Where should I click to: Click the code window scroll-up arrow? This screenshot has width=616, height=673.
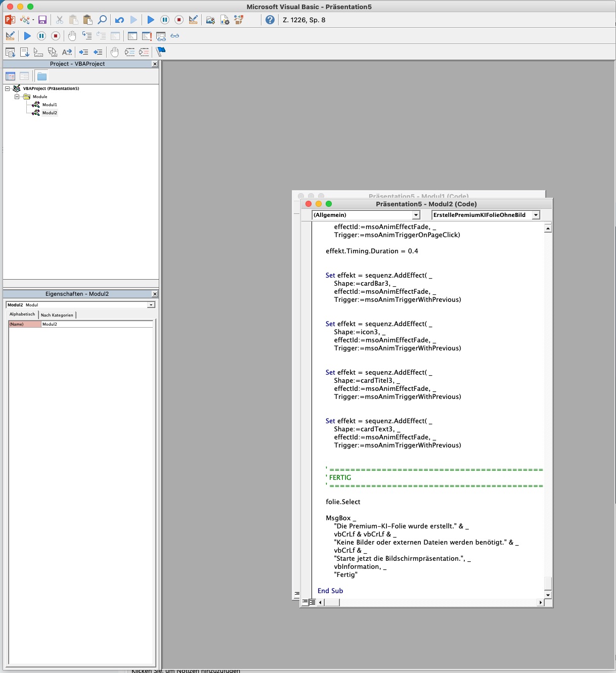click(548, 229)
